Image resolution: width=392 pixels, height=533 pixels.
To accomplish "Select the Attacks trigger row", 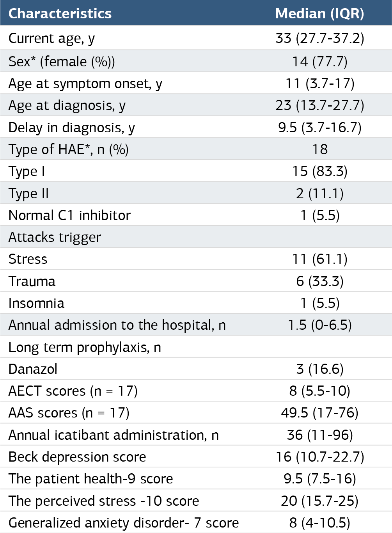I will (196, 237).
